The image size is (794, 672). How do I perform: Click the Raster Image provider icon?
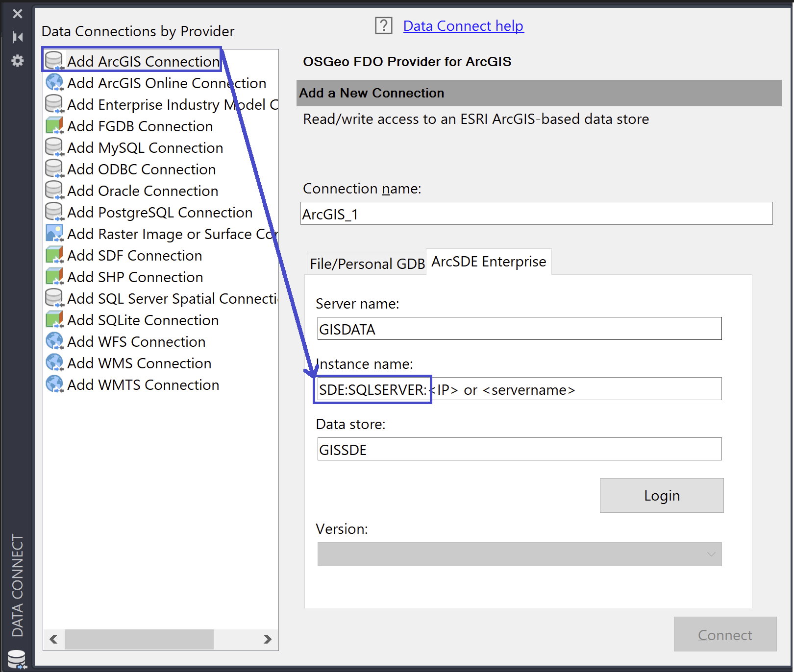[54, 234]
